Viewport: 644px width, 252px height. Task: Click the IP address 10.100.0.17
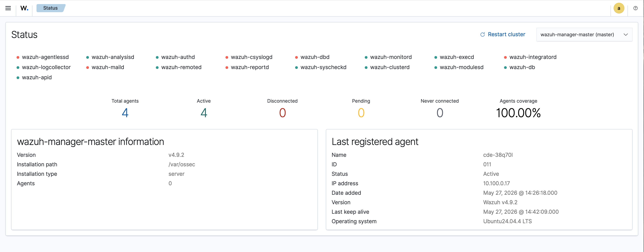[496, 183]
